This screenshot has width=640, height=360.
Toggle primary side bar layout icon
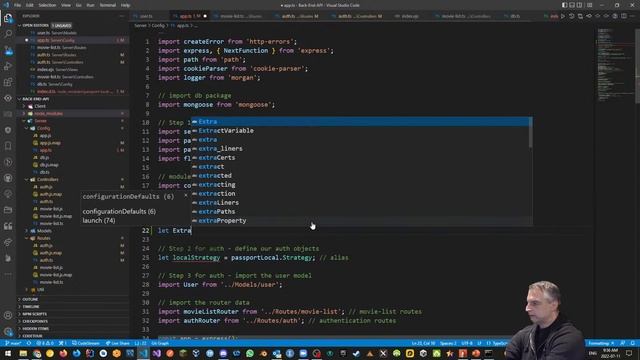[x=564, y=5]
